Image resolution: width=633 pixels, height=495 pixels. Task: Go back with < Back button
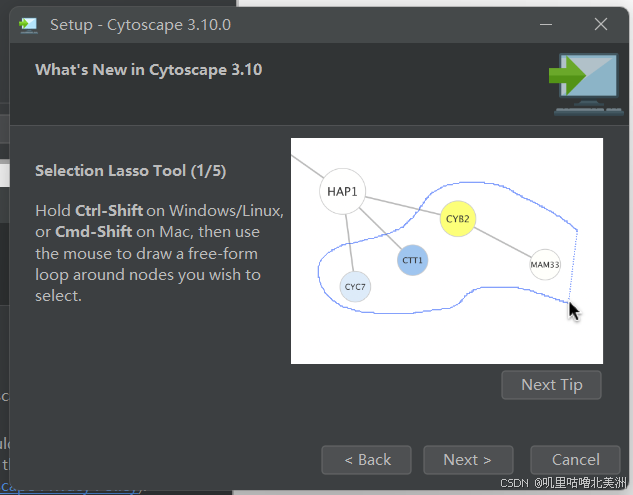tap(366, 459)
